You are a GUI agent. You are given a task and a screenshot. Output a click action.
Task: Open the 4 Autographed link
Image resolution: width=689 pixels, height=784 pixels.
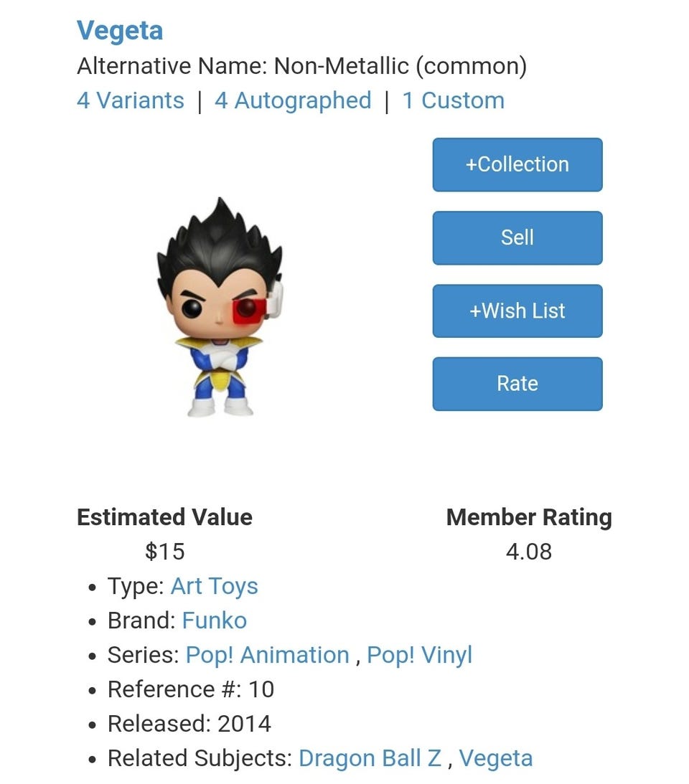[x=294, y=100]
